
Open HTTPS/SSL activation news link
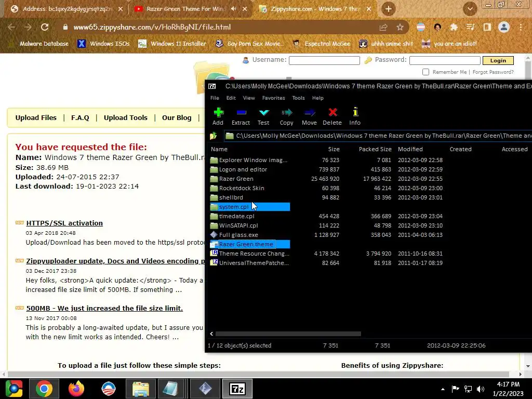point(64,223)
